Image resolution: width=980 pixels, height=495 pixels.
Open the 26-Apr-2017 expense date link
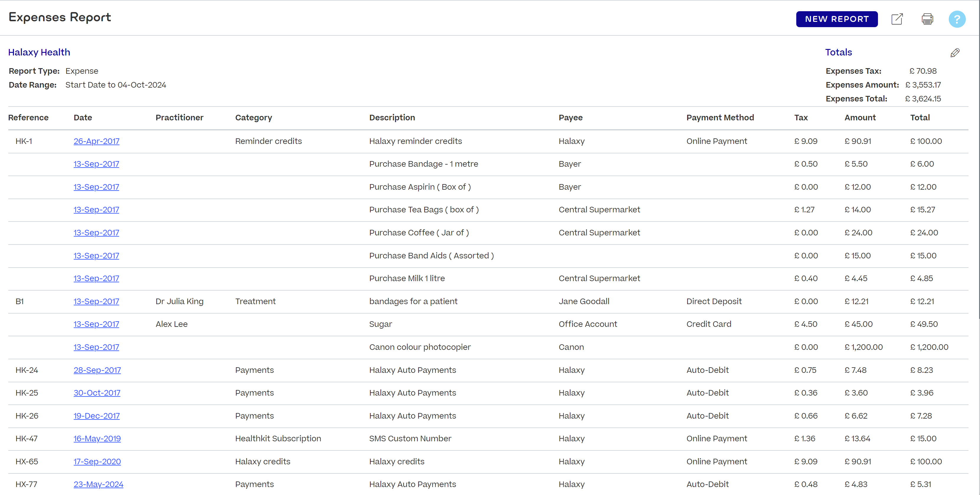(96, 141)
